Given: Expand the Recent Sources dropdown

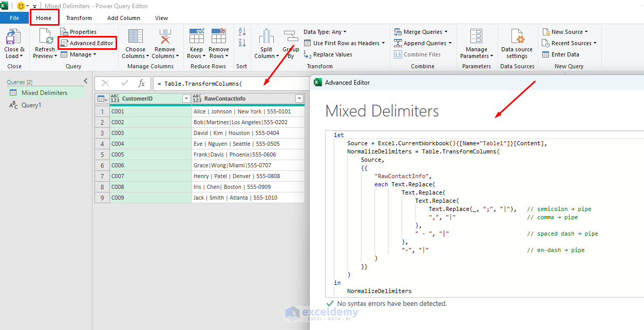Looking at the screenshot, I should pyautogui.click(x=595, y=43).
